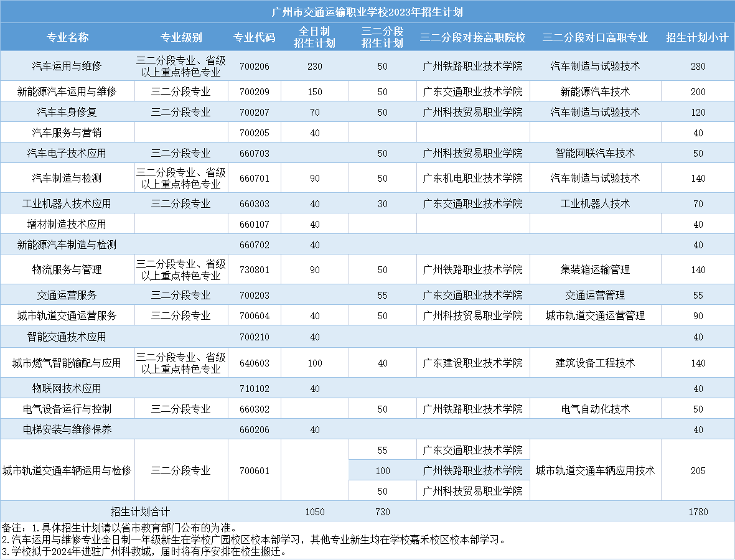
Task: Select major code 730801
Action: tap(255, 270)
